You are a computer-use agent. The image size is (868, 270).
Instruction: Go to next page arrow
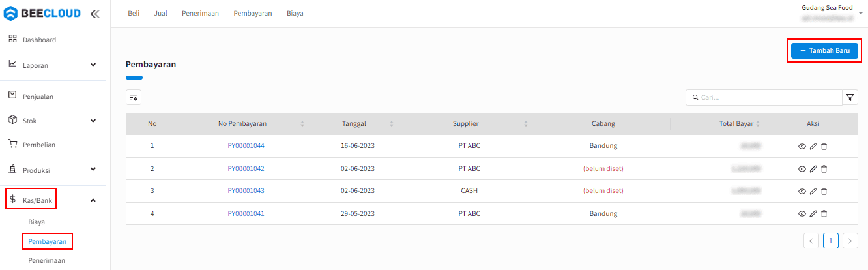click(x=850, y=241)
